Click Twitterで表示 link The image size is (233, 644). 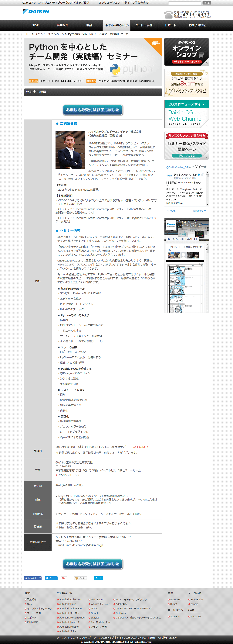[x=199, y=211]
